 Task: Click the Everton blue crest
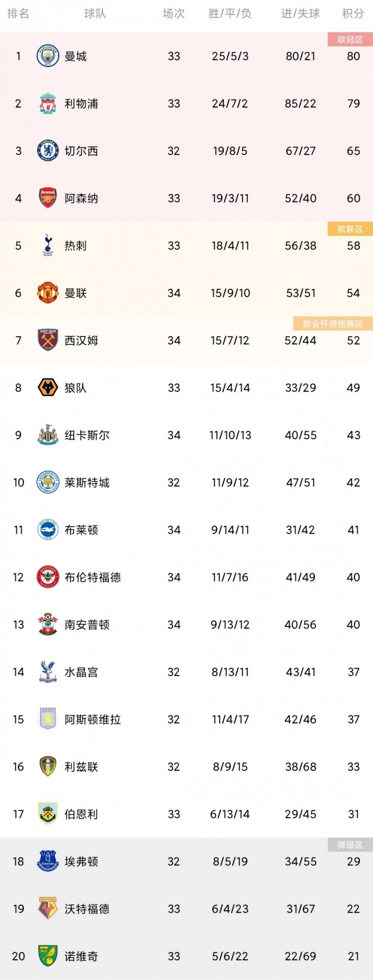(48, 861)
